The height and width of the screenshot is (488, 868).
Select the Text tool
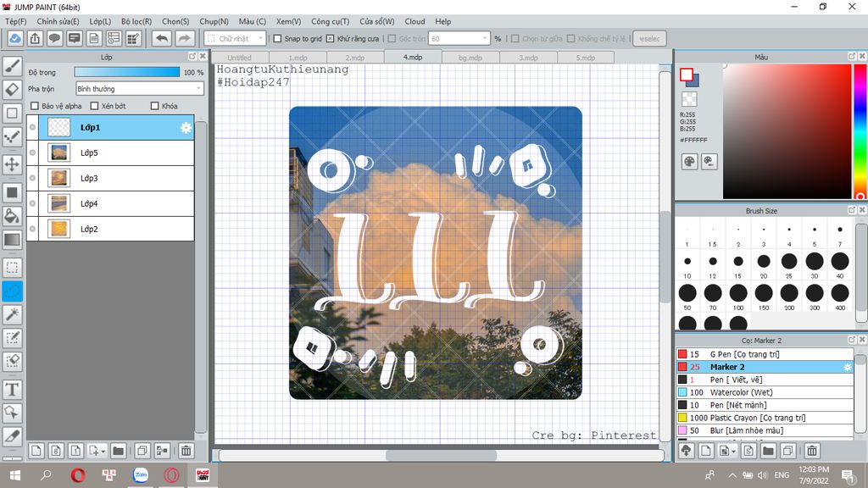click(12, 390)
